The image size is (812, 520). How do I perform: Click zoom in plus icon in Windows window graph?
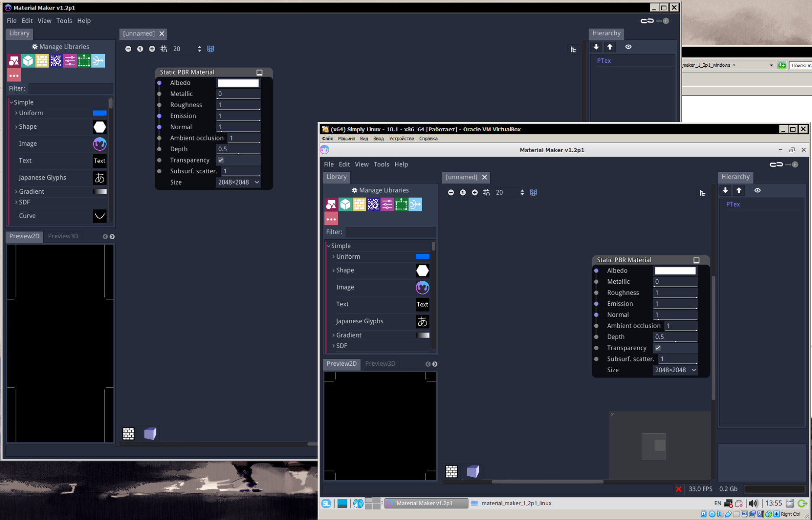point(152,49)
